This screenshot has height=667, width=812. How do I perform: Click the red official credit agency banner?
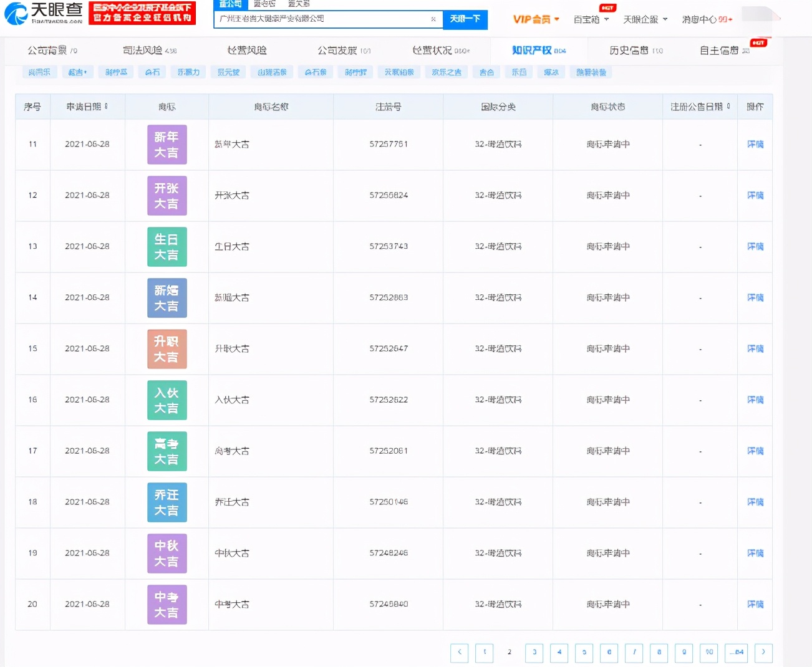142,12
